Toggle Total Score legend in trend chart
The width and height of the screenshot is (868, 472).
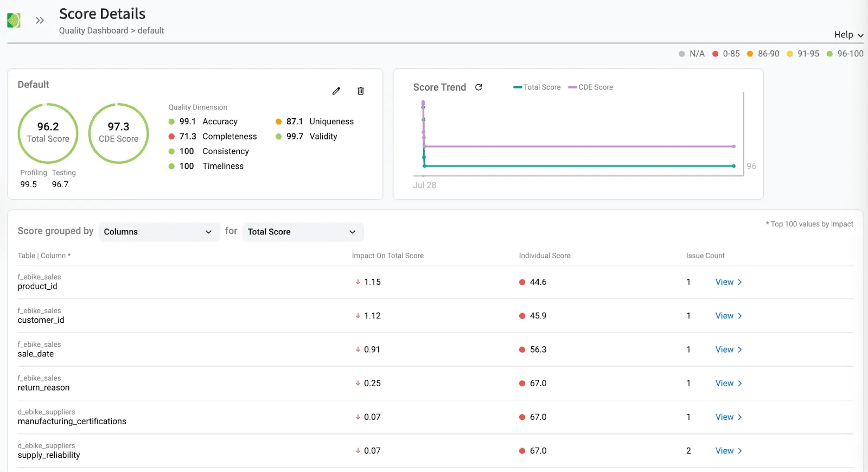[537, 87]
